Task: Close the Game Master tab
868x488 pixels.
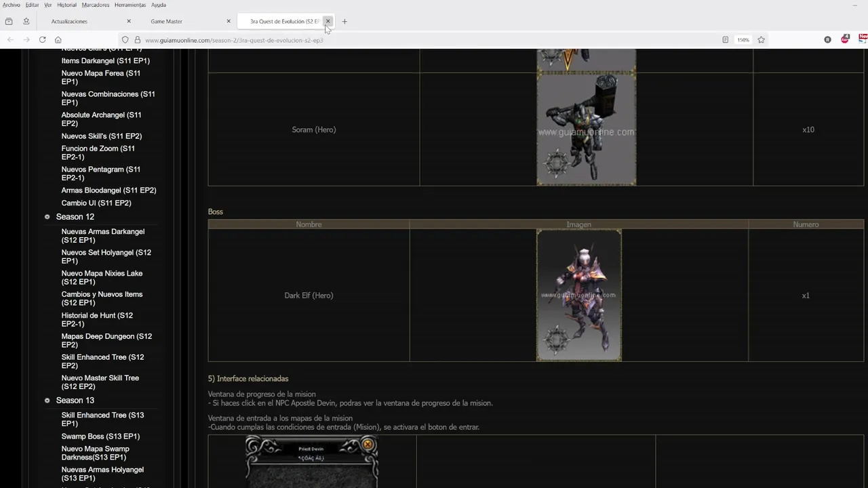Action: pyautogui.click(x=229, y=21)
